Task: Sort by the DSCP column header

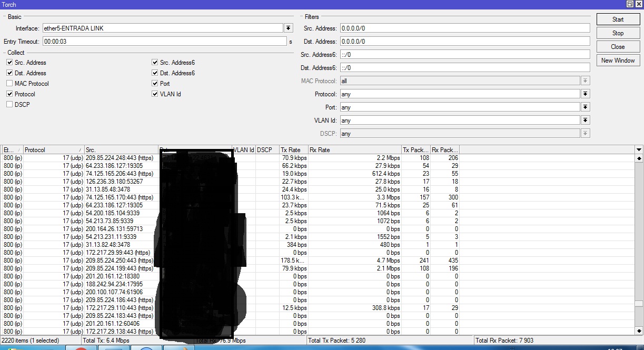Action: pyautogui.click(x=267, y=150)
